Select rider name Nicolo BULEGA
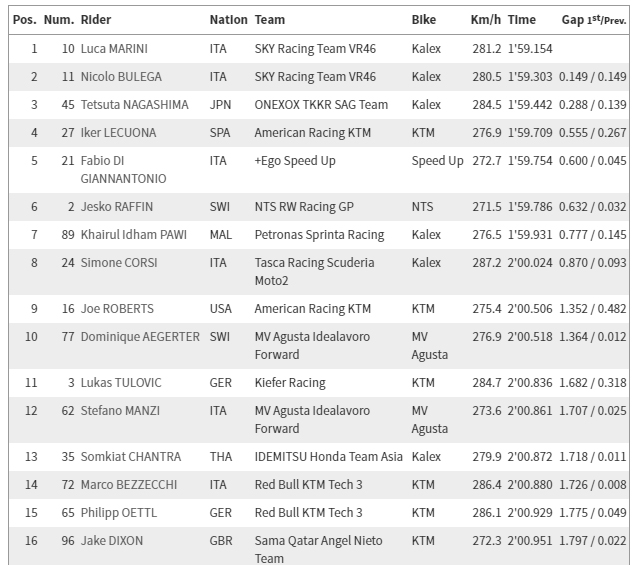Image resolution: width=639 pixels, height=565 pixels. (121, 77)
